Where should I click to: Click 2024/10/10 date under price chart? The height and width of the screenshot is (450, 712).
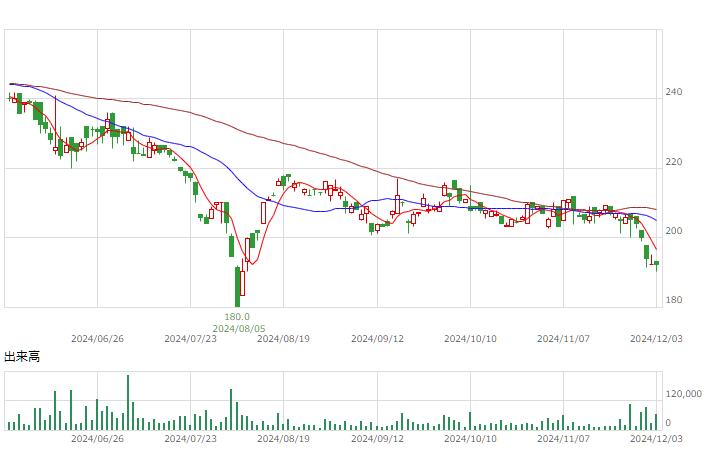470,339
